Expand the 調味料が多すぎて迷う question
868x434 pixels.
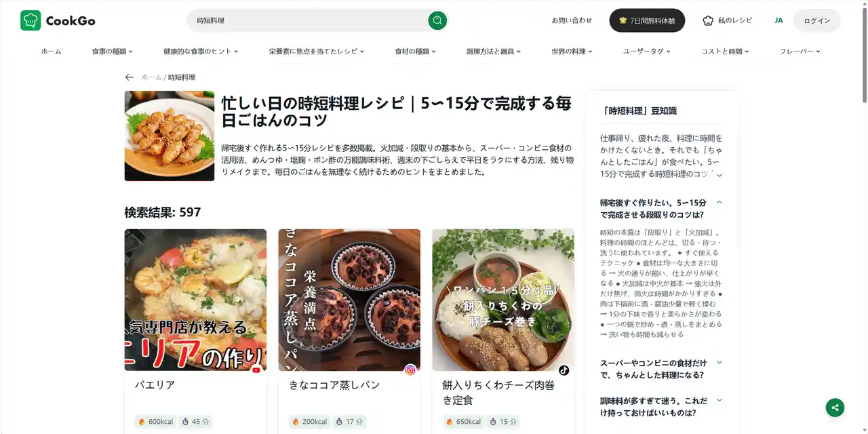(719, 401)
